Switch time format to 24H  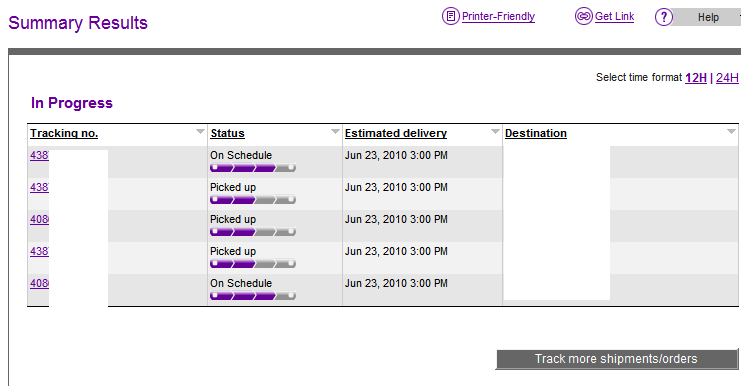(727, 77)
